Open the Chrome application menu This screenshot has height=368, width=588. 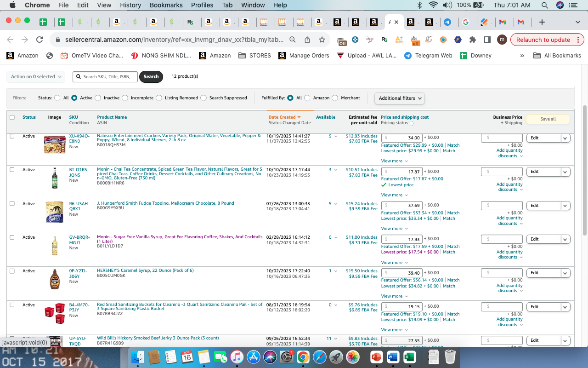[37, 5]
